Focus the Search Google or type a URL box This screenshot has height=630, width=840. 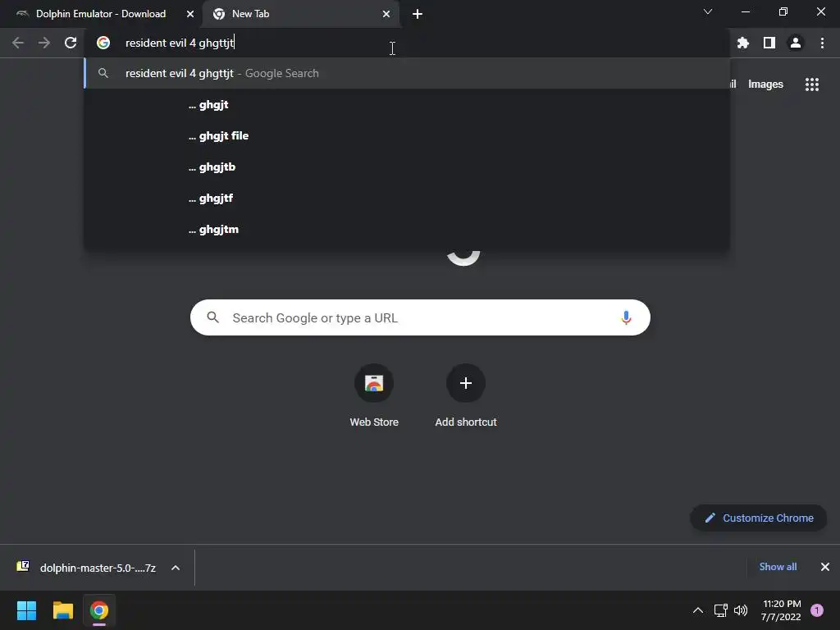coord(420,317)
